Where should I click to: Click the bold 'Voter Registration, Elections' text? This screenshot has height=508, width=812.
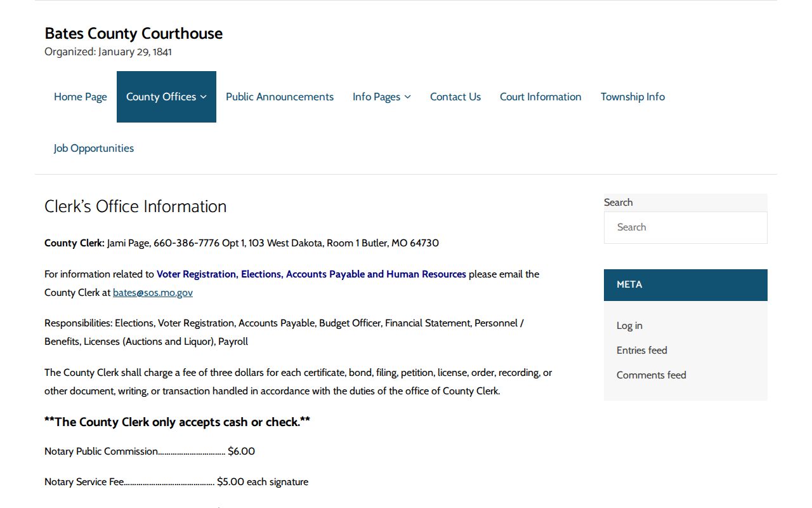click(x=311, y=274)
